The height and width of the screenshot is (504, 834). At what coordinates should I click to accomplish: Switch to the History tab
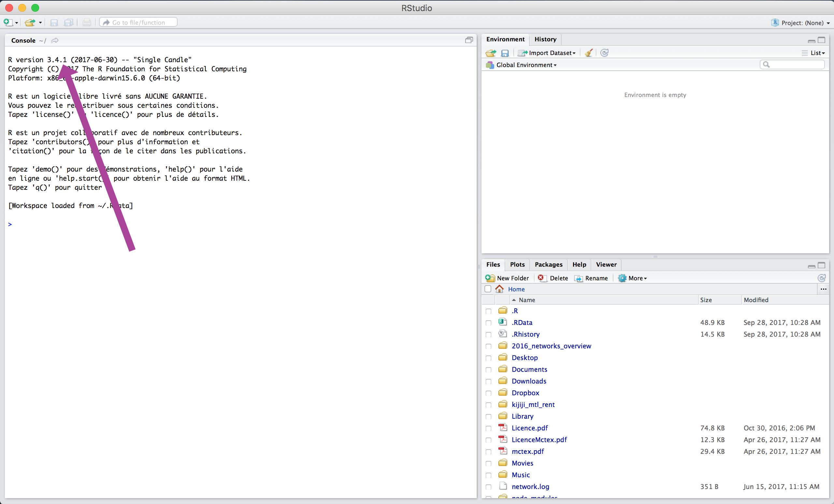pos(545,39)
